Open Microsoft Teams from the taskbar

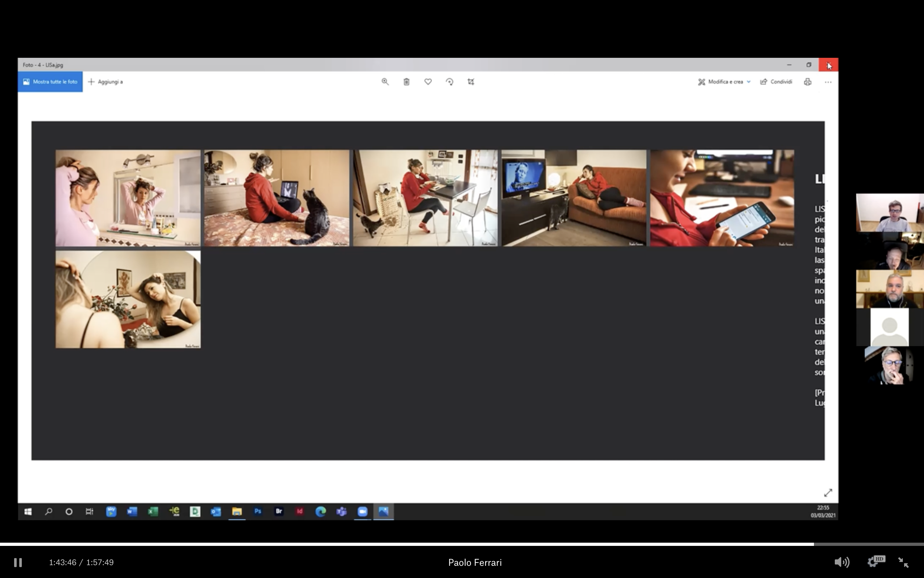coord(341,512)
